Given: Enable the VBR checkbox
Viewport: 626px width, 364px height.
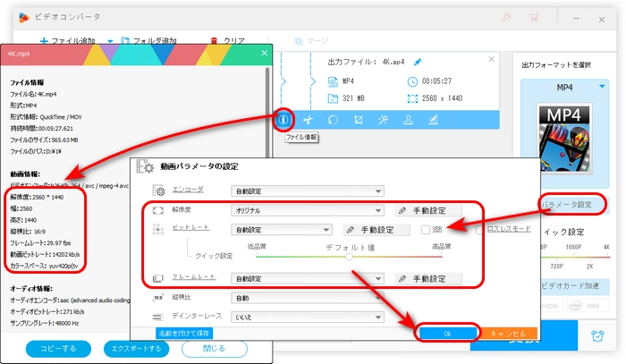Looking at the screenshot, I should (427, 230).
